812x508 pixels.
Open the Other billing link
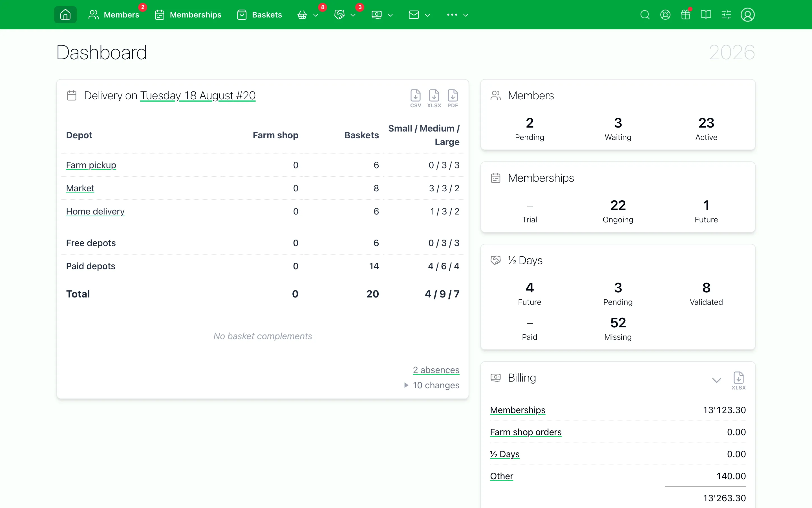[x=501, y=476]
